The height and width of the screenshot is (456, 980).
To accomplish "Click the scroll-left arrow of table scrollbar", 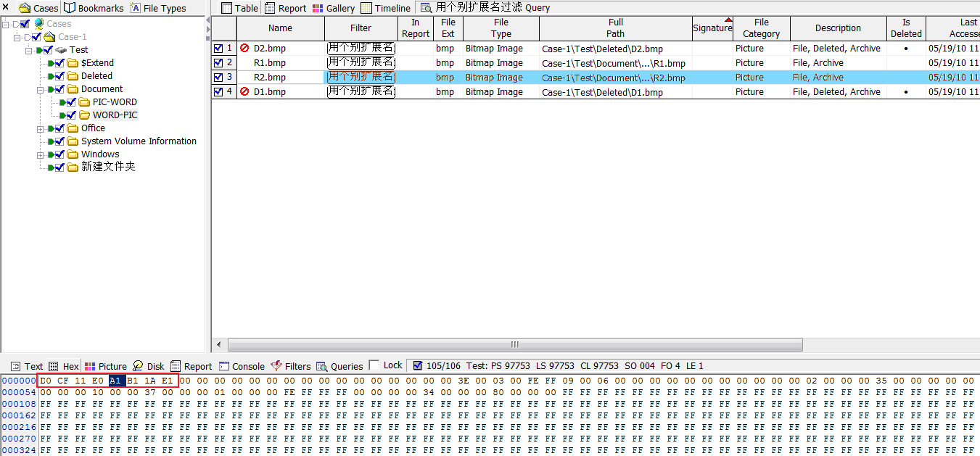I will pyautogui.click(x=219, y=344).
